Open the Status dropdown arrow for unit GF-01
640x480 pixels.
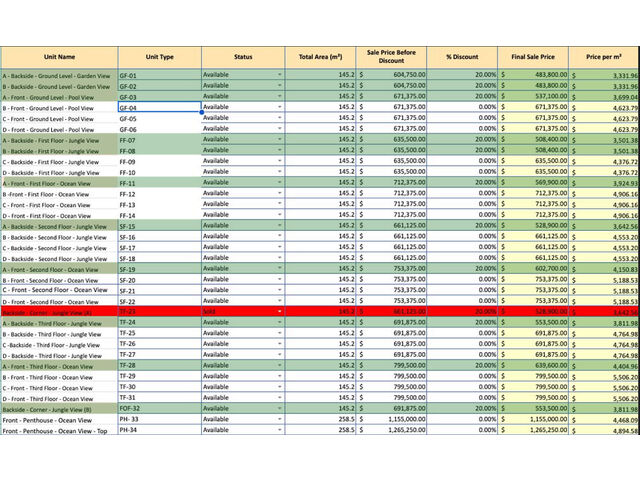click(280, 75)
